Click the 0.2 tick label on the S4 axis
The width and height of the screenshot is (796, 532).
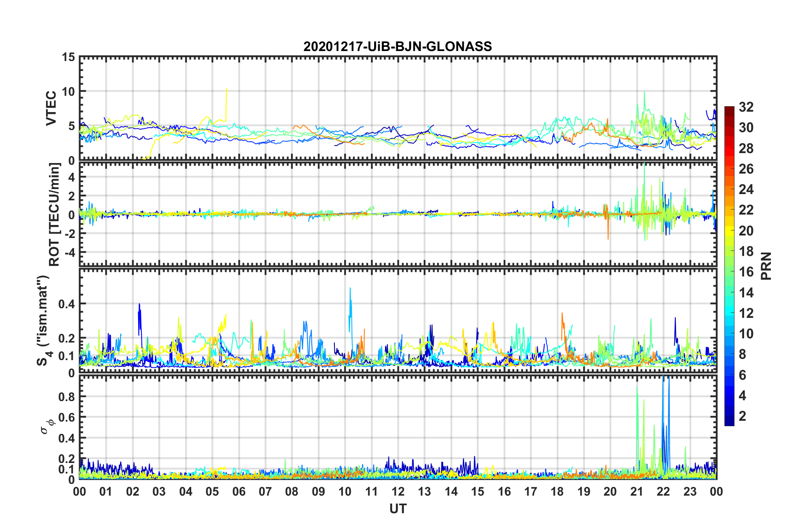[x=67, y=338]
